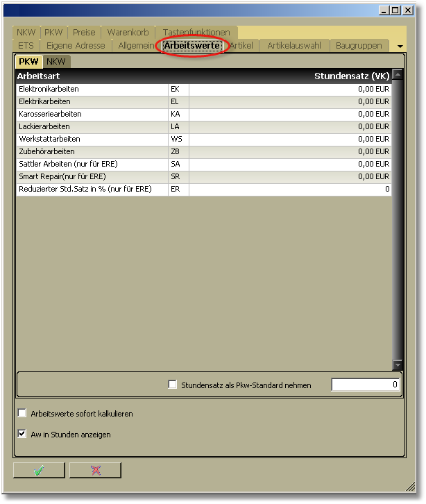Select the Werkstattarbeiten row

(x=204, y=139)
